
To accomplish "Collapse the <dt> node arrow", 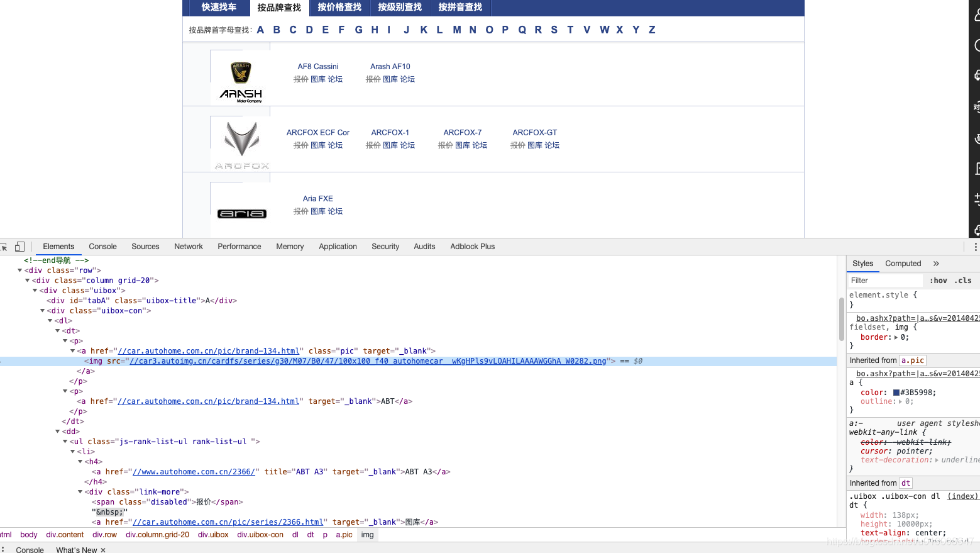I will 57,331.
